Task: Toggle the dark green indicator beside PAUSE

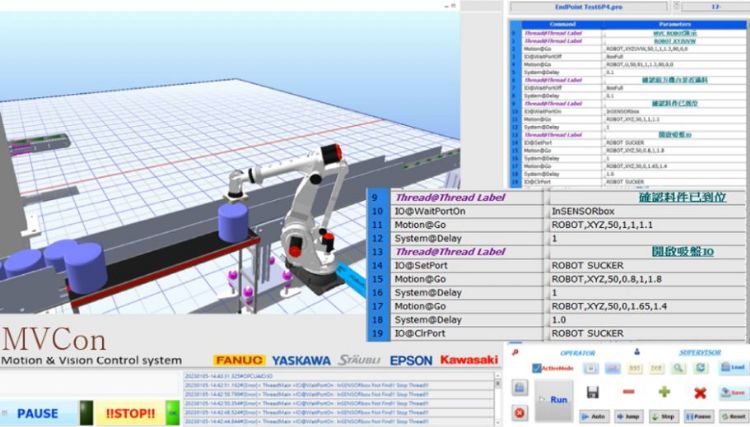Action: point(86,413)
